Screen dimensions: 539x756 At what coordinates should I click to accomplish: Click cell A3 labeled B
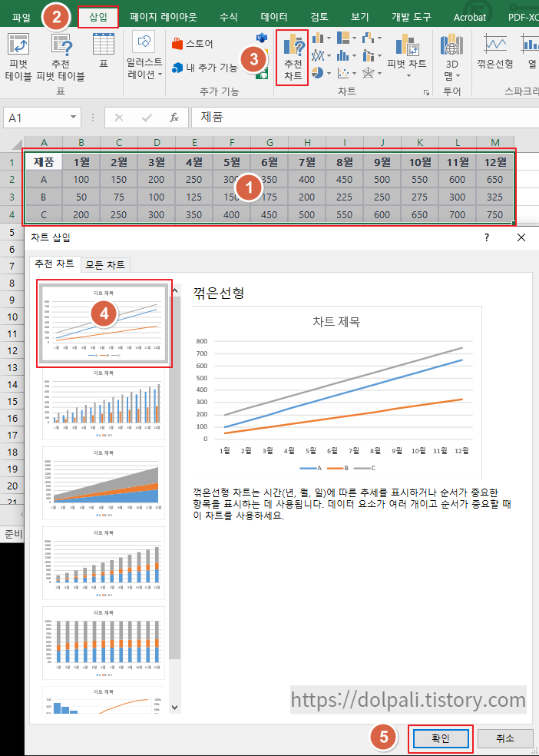44,197
